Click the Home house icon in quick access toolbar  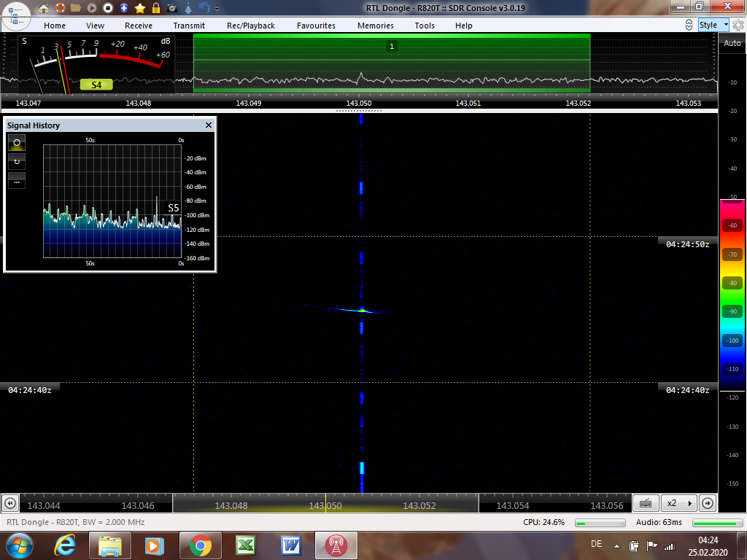point(43,7)
